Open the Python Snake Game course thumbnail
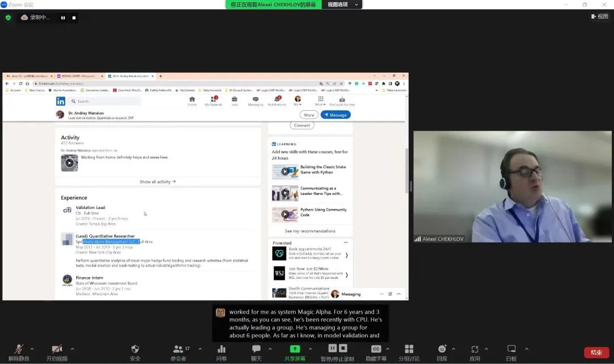This screenshot has width=614, height=364. coord(285,171)
